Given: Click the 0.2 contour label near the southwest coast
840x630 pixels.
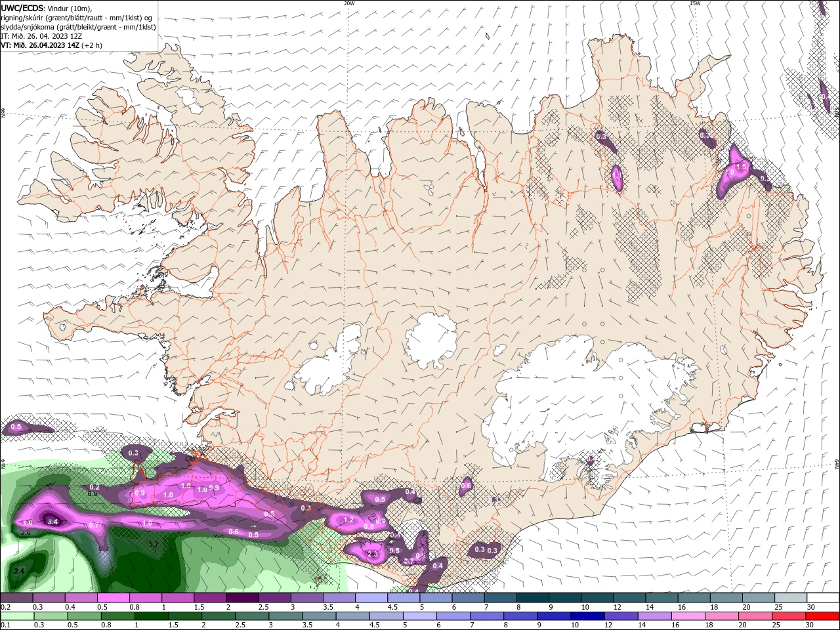Looking at the screenshot, I should 94,487.
